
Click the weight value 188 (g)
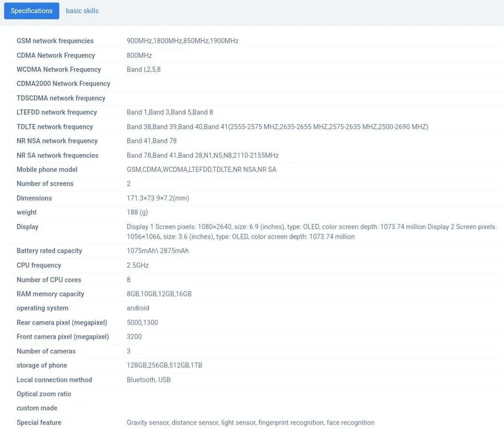pos(137,212)
